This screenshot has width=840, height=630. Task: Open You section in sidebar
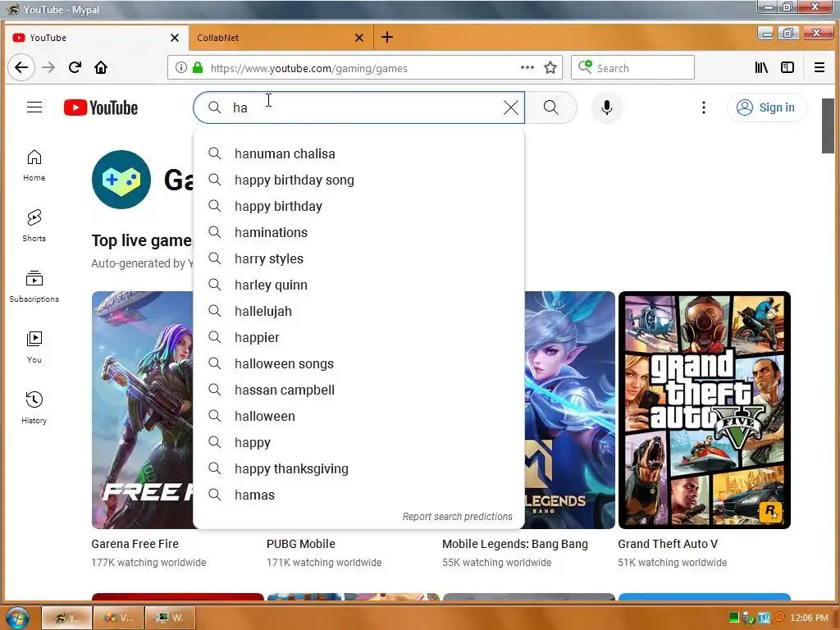pos(34,347)
